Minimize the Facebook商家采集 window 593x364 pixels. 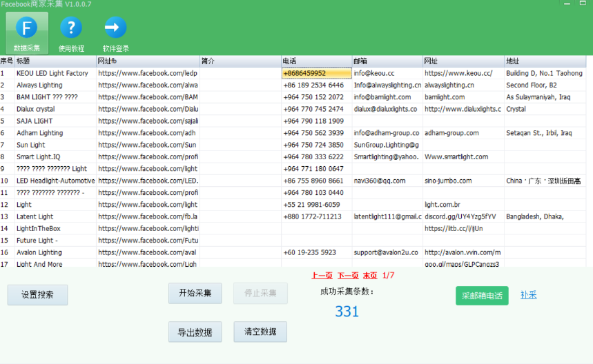[x=567, y=3]
